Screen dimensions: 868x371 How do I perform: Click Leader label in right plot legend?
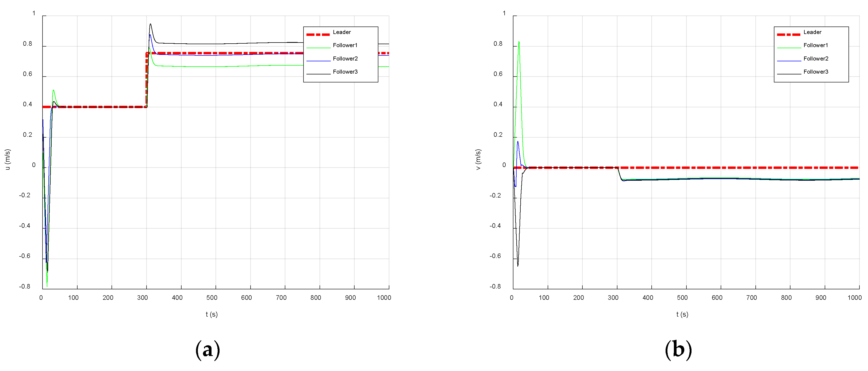tap(812, 32)
